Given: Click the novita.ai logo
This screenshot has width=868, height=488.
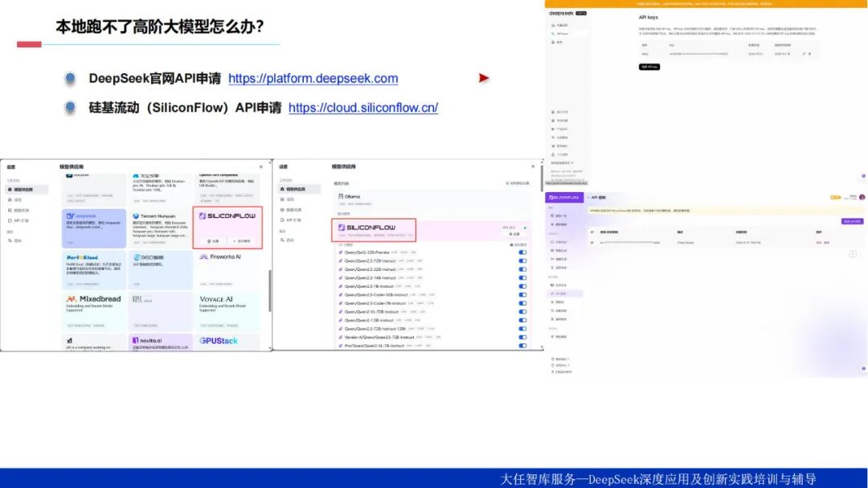Looking at the screenshot, I should [x=147, y=341].
